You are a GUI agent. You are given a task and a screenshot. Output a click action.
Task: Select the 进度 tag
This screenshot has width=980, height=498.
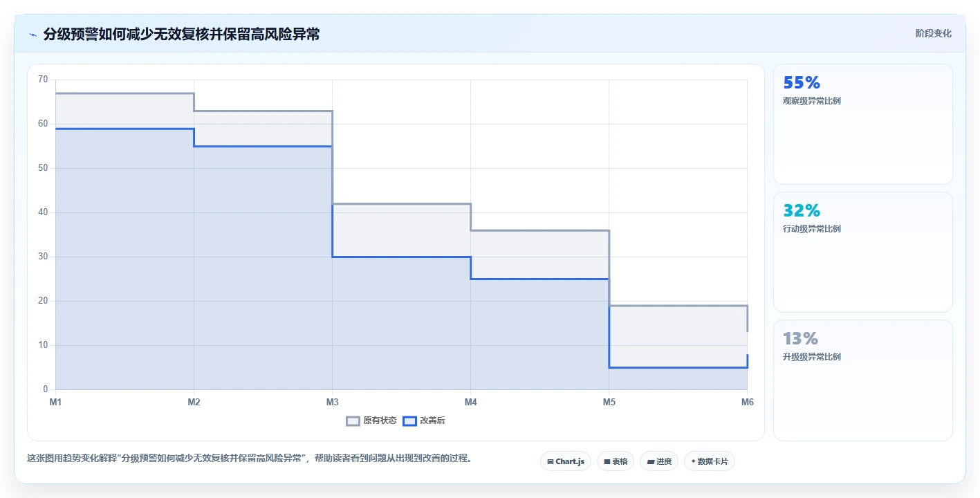click(x=659, y=461)
